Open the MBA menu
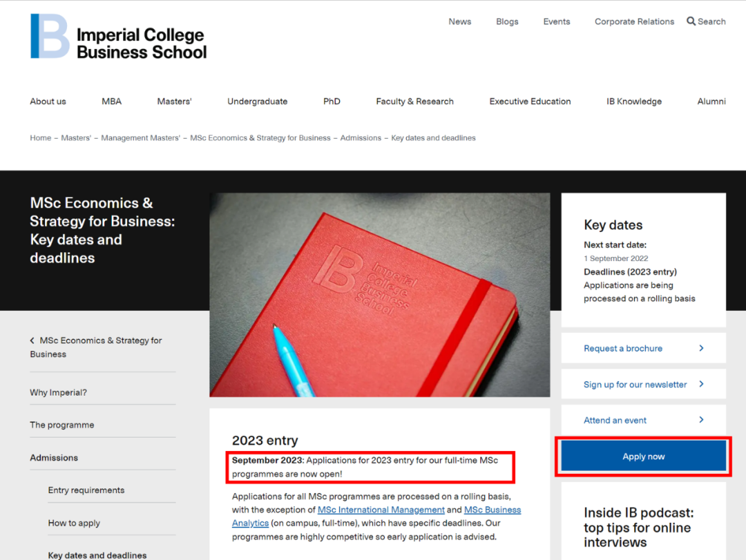Screen dimensions: 746x560 pyautogui.click(x=111, y=102)
